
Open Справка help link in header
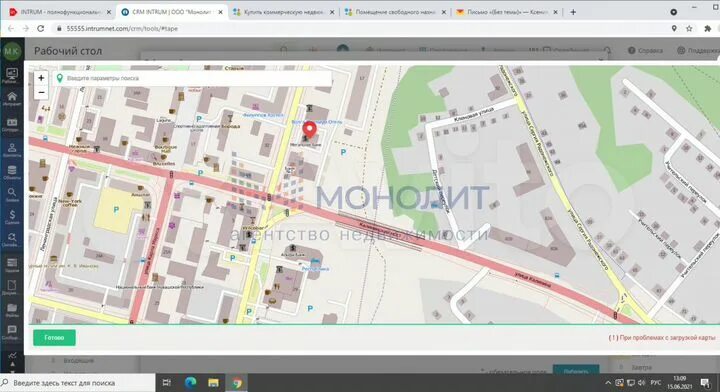point(645,50)
